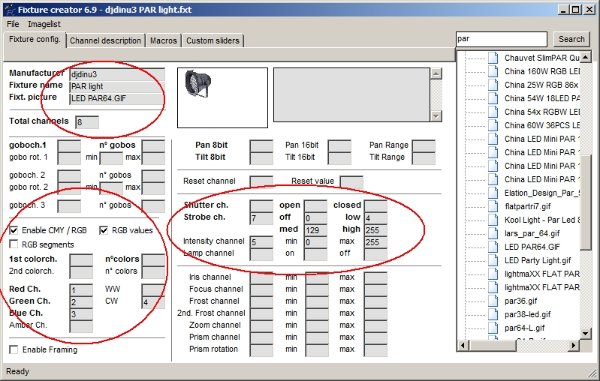The image size is (600, 381).
Task: Open the Custom sliders tab
Action: click(x=213, y=41)
